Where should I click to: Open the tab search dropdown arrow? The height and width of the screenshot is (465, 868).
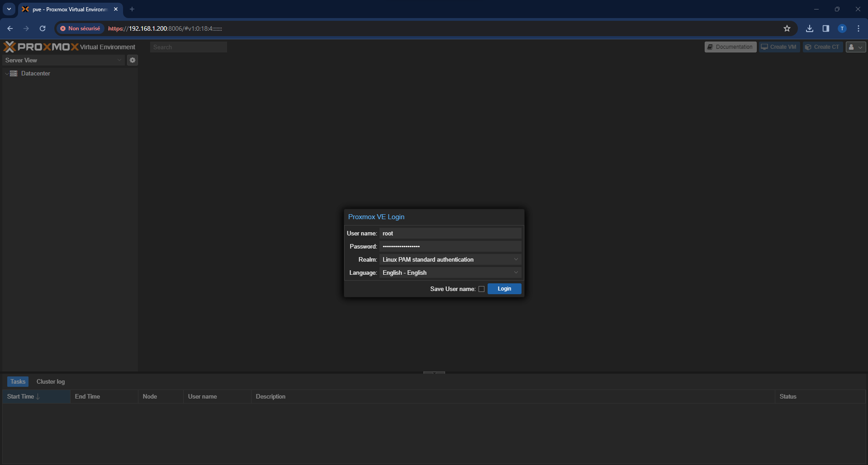coord(9,9)
